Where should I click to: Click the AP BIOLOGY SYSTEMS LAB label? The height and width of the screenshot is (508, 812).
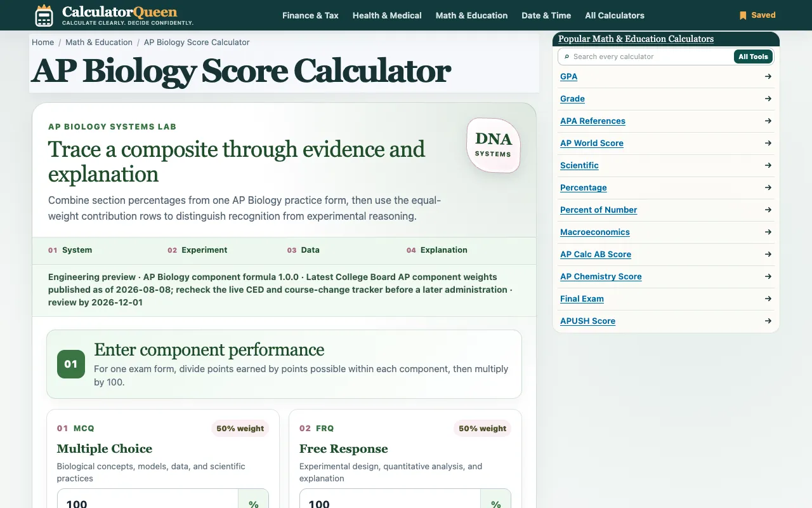pyautogui.click(x=112, y=126)
